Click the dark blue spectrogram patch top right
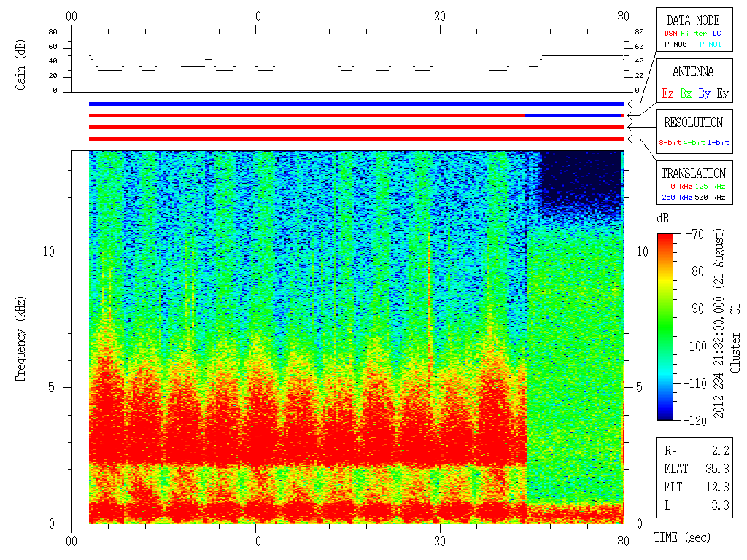This screenshot has width=747, height=560. click(x=580, y=180)
